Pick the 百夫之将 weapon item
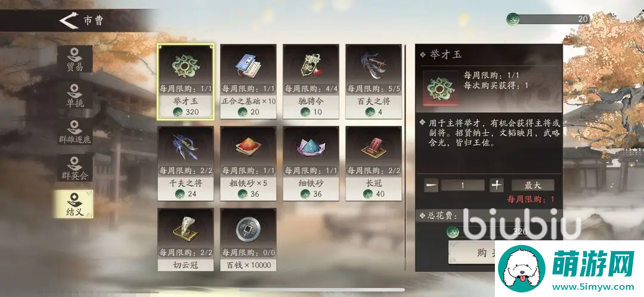 click(x=373, y=81)
